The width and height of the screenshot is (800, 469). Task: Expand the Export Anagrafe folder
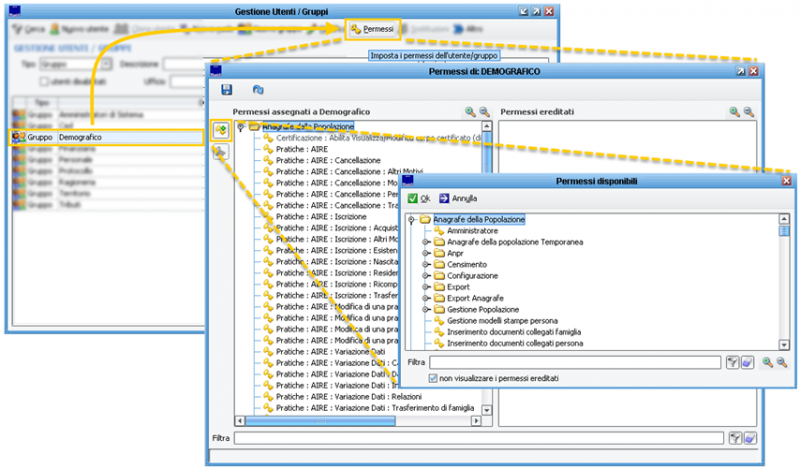[x=426, y=297]
